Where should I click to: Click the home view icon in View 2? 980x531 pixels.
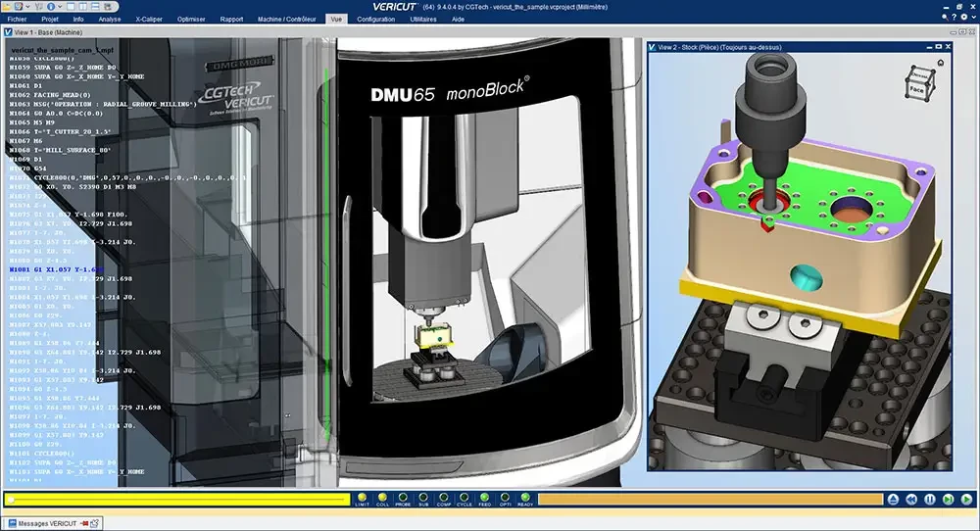tap(941, 63)
